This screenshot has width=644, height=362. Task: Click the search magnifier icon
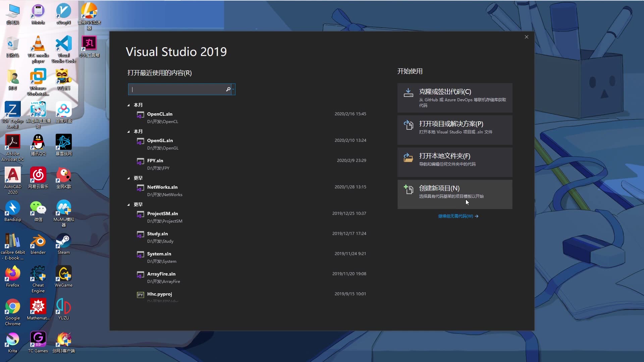(x=228, y=89)
